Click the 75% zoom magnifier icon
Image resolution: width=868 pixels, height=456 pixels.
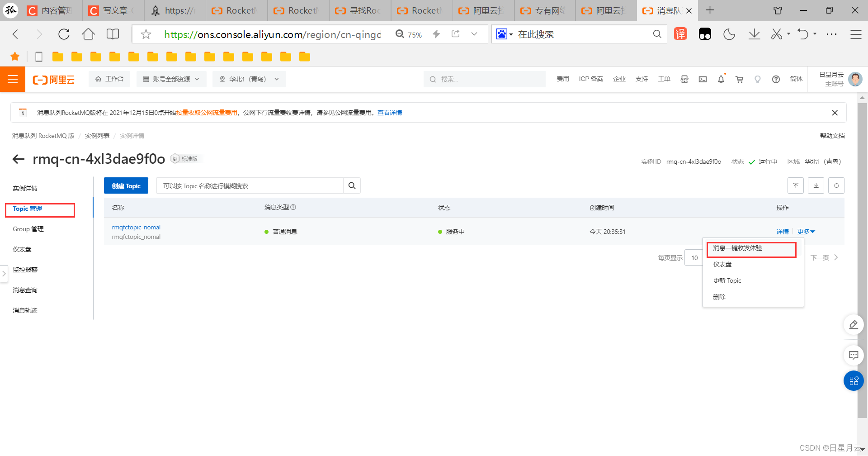400,34
